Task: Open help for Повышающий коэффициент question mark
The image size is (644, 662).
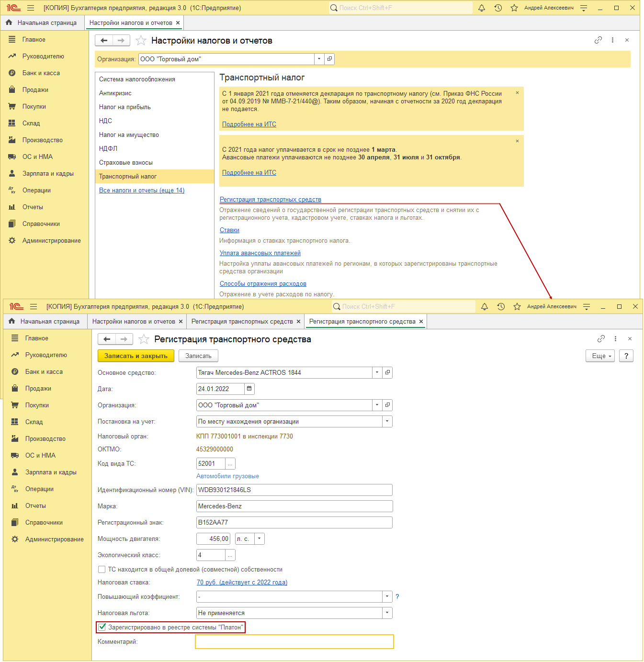Action: pyautogui.click(x=397, y=596)
